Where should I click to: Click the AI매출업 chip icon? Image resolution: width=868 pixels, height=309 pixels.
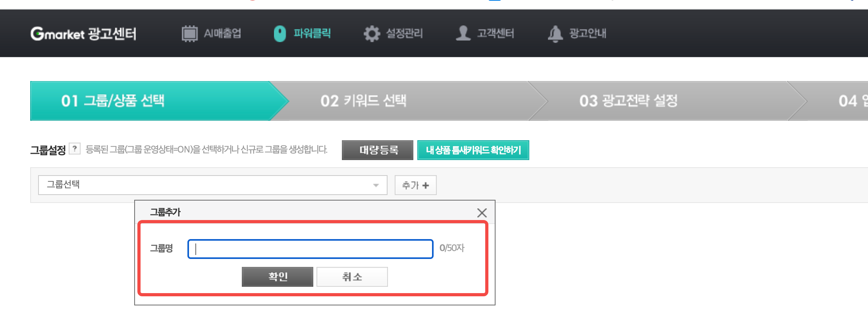(x=189, y=33)
